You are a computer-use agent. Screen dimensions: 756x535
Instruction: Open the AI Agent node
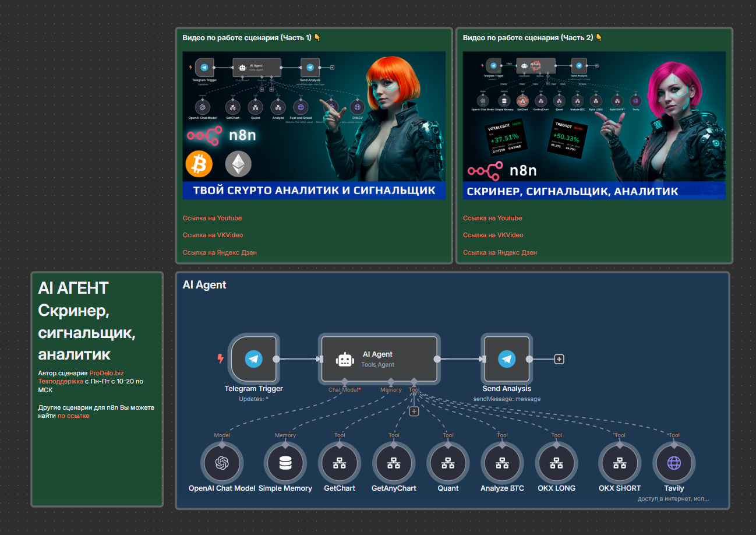click(379, 359)
